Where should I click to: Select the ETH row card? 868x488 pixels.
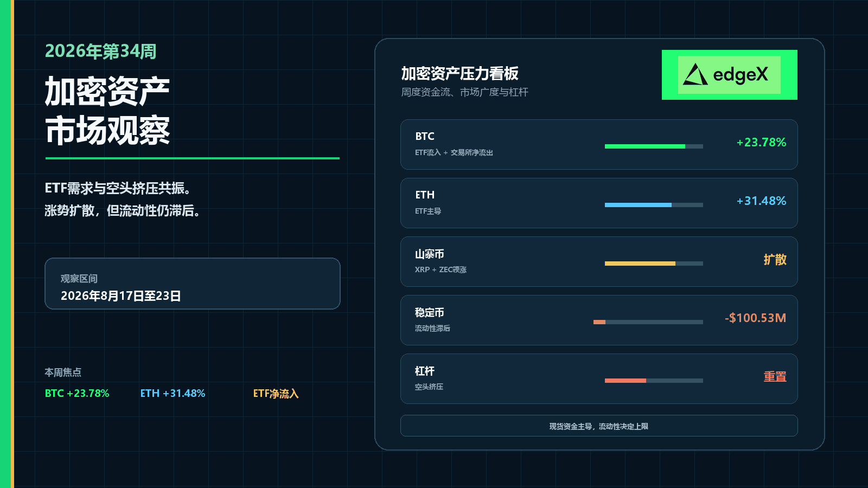[x=599, y=203]
